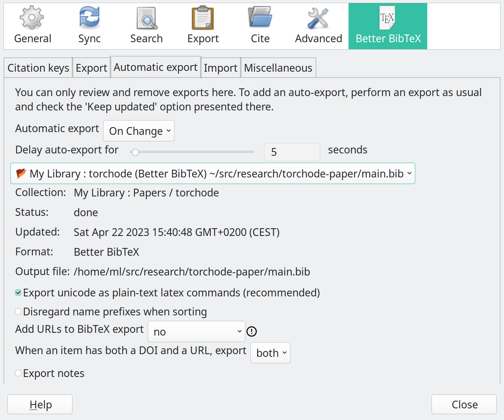Click the updated timestamp Sat Apr 22 2023

[177, 232]
